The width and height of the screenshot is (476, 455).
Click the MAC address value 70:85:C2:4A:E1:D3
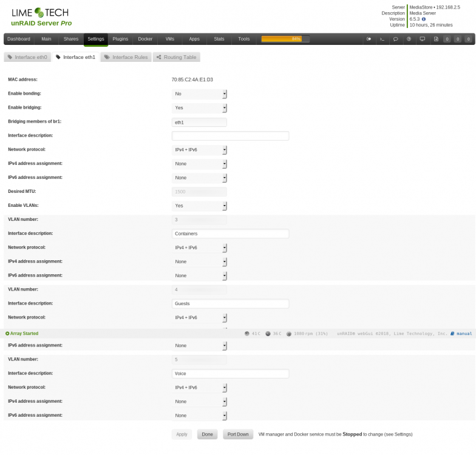(192, 79)
